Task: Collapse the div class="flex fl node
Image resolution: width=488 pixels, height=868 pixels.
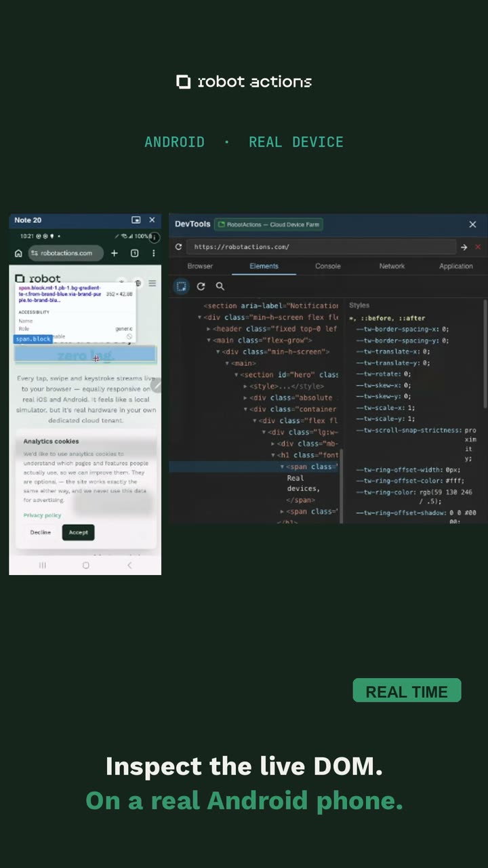Action: (x=255, y=421)
